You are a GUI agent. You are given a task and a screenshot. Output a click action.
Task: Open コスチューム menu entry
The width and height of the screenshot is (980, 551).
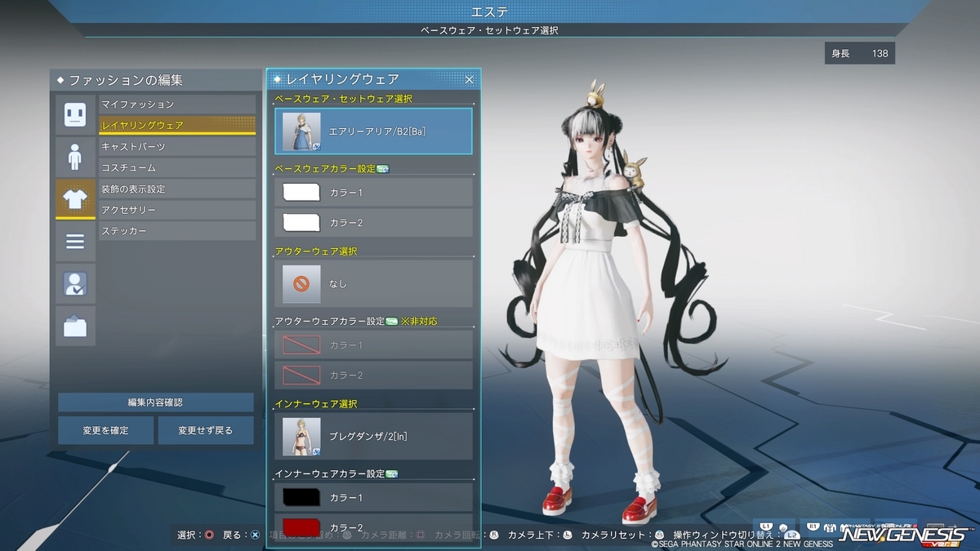[177, 168]
